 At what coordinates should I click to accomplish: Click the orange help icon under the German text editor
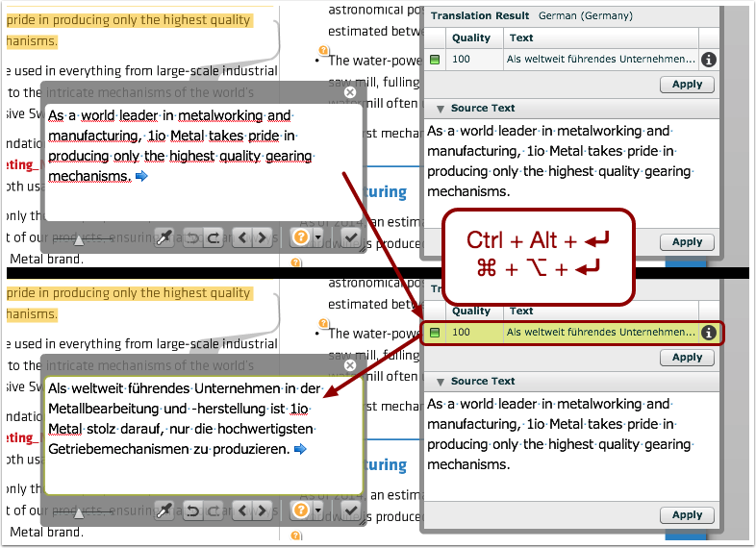point(301,510)
